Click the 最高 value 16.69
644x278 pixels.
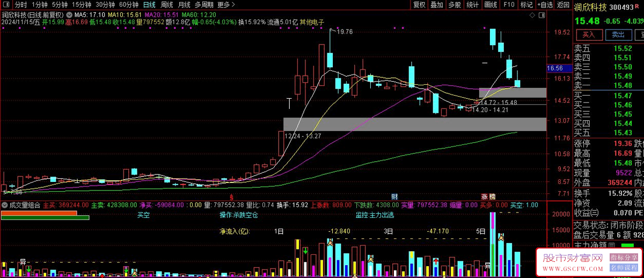tap(623, 153)
